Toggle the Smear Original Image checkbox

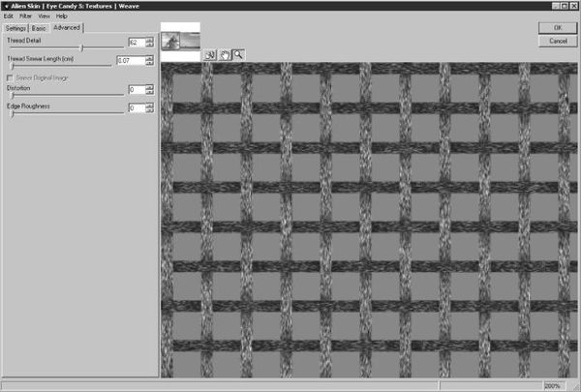[x=11, y=77]
